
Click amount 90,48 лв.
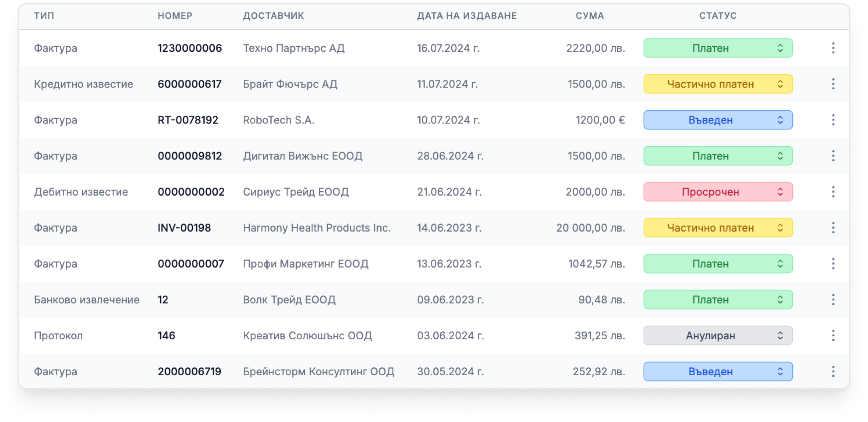(x=602, y=300)
